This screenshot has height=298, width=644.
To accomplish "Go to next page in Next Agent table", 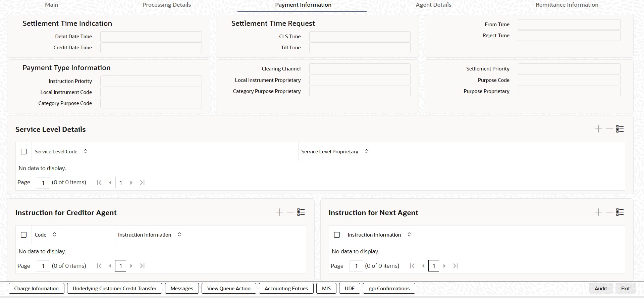I will (x=444, y=266).
